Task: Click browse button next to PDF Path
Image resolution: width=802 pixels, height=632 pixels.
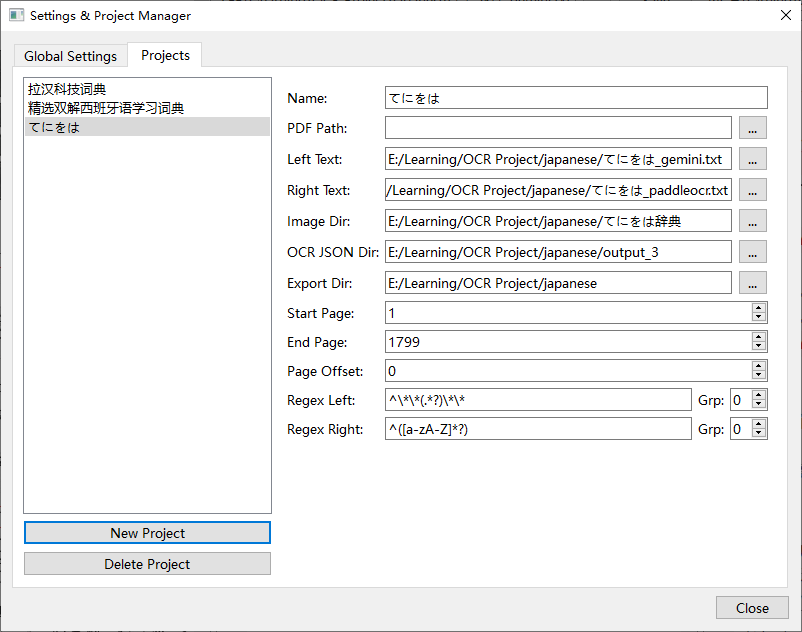Action: click(753, 128)
